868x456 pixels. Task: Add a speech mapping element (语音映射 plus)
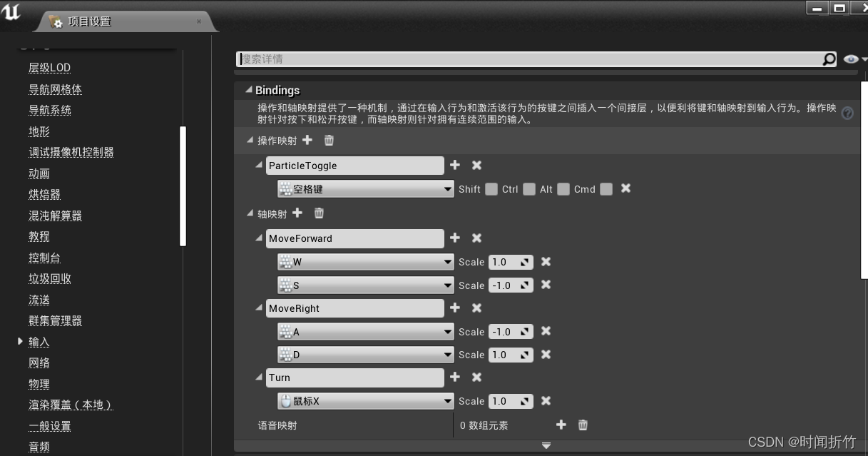561,425
